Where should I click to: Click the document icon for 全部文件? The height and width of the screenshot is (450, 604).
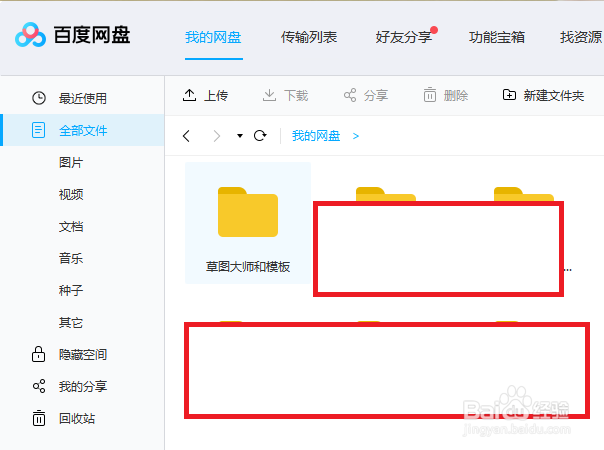tap(39, 130)
